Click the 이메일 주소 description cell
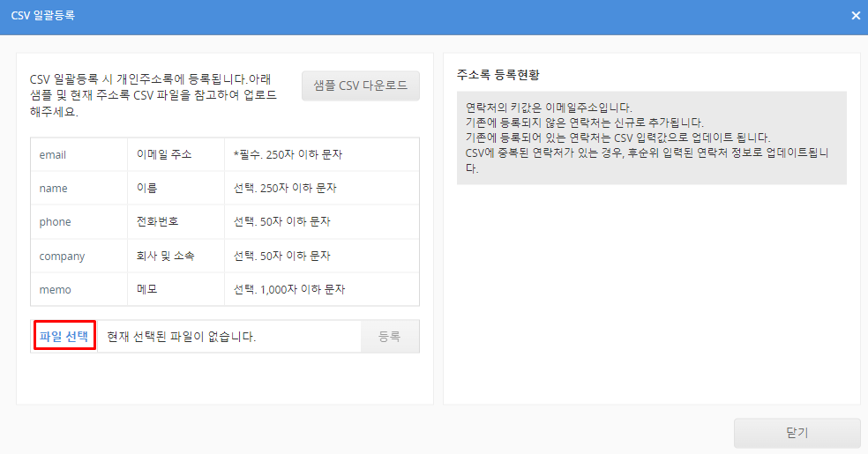 tap(165, 155)
